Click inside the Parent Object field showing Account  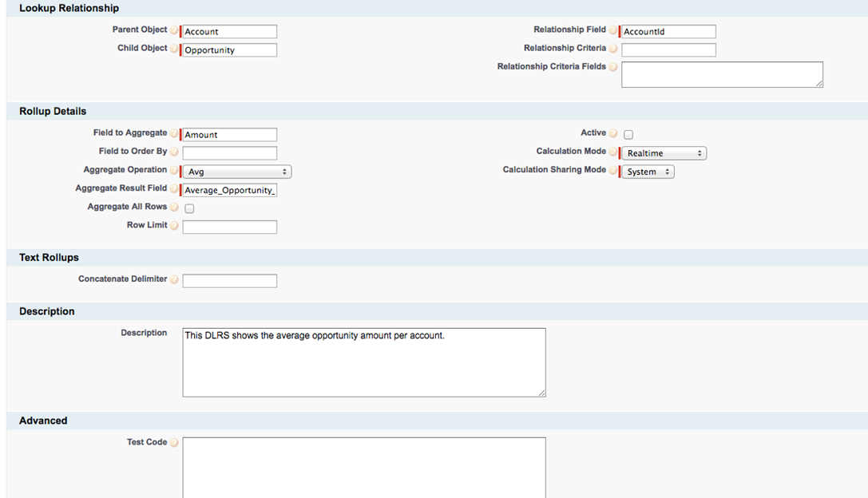(228, 31)
